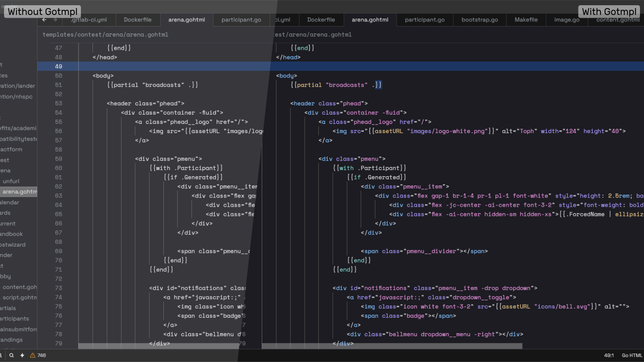Open diagnostics via warning triangle icon
This screenshot has width=644, height=362.
click(33, 356)
